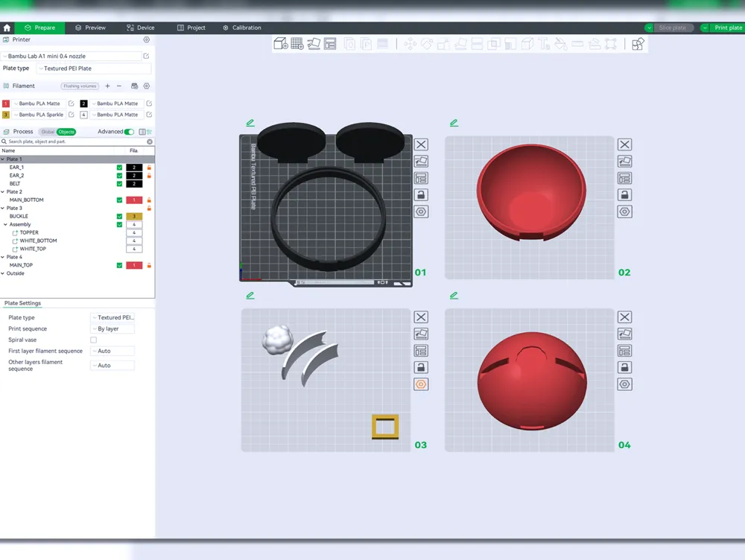Viewport: 745px width, 560px height.
Task: Click the red filament 1 color swatch
Action: [6, 104]
